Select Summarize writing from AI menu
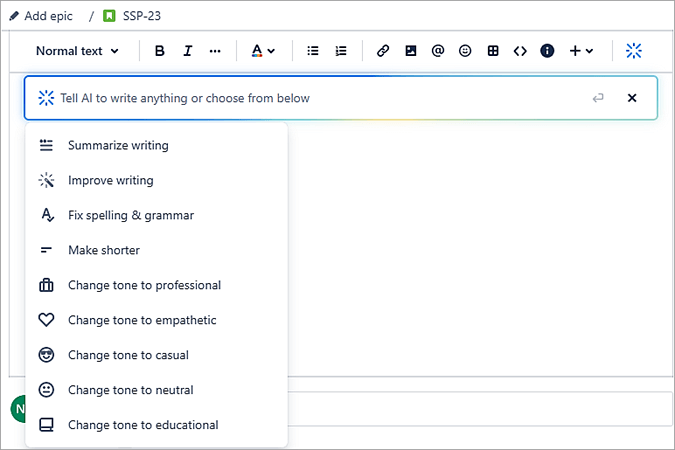 click(118, 146)
